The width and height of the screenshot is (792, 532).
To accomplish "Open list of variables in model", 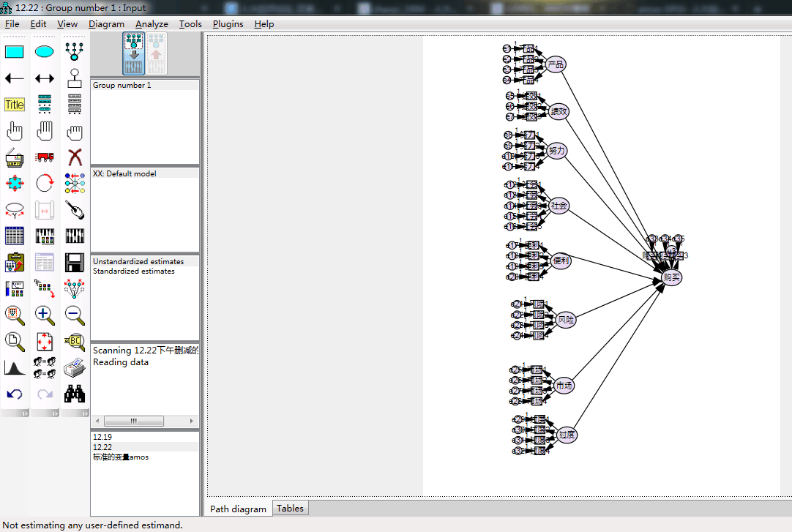I will point(45,105).
